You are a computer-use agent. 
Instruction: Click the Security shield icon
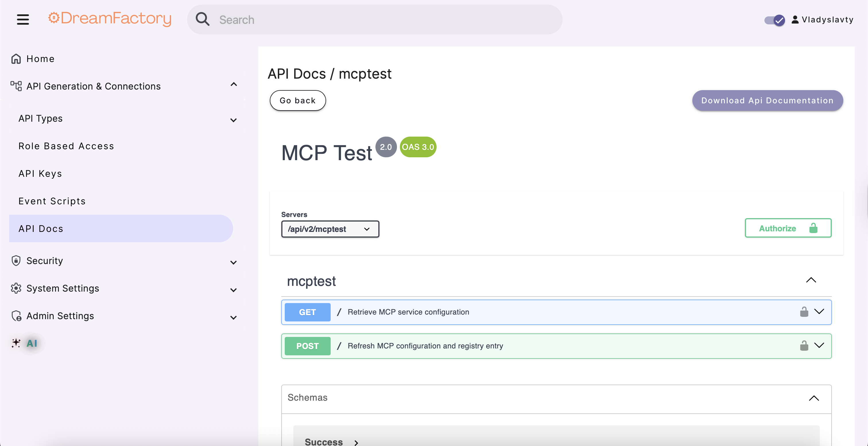16,260
